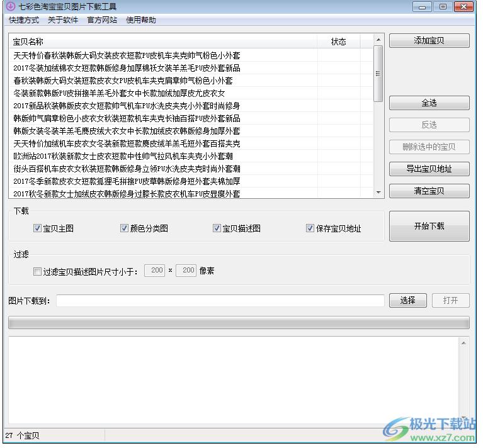
Task: Enable 过滤宝贝描述图片尺寸小于 checkbox
Action: pos(38,271)
